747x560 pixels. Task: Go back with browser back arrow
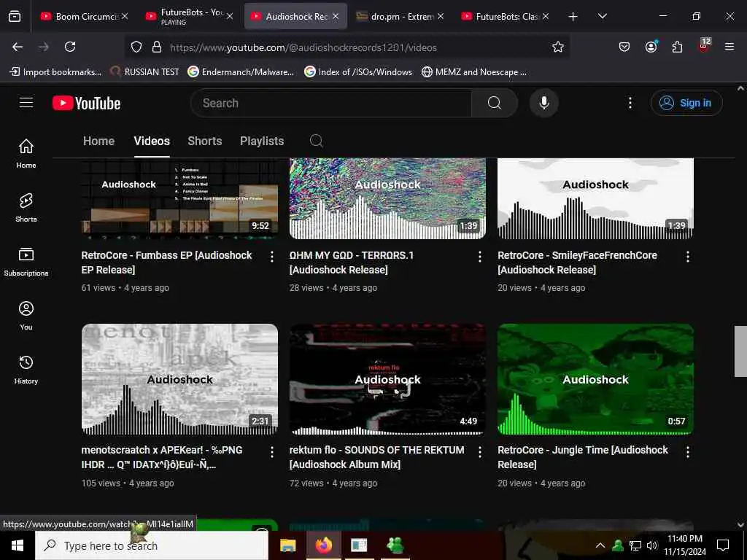(18, 47)
